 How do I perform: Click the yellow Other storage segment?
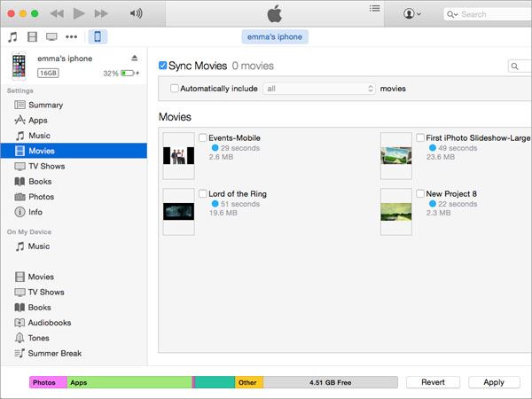point(249,382)
